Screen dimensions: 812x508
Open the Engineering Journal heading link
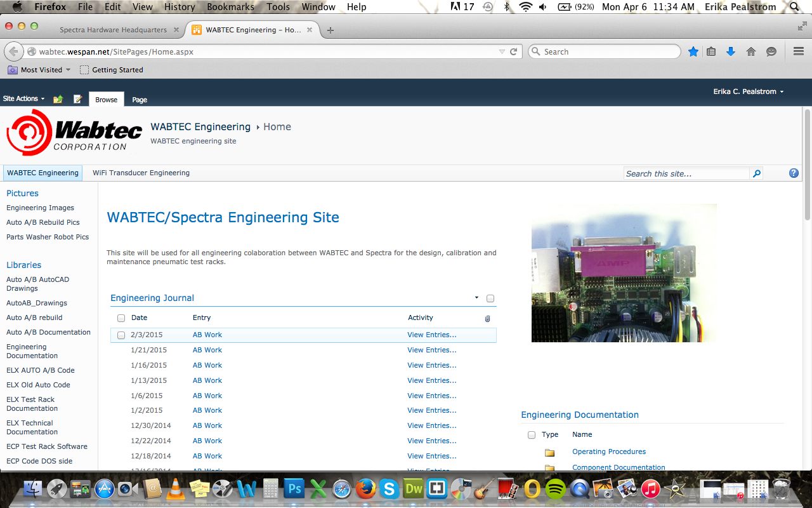click(x=152, y=298)
